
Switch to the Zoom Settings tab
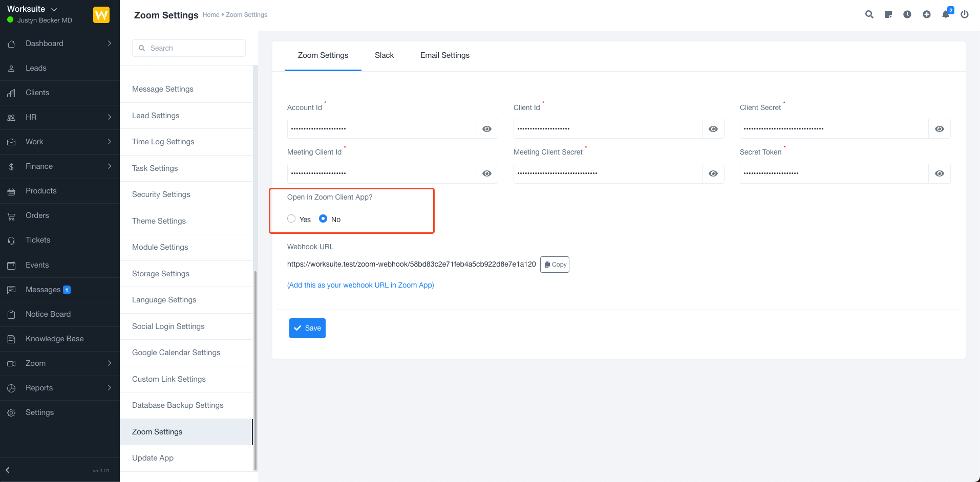(x=323, y=55)
